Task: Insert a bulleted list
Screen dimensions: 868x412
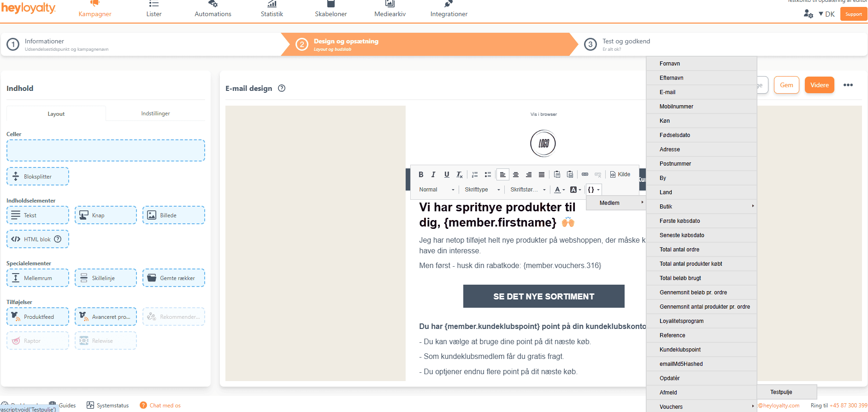Action: pyautogui.click(x=488, y=174)
